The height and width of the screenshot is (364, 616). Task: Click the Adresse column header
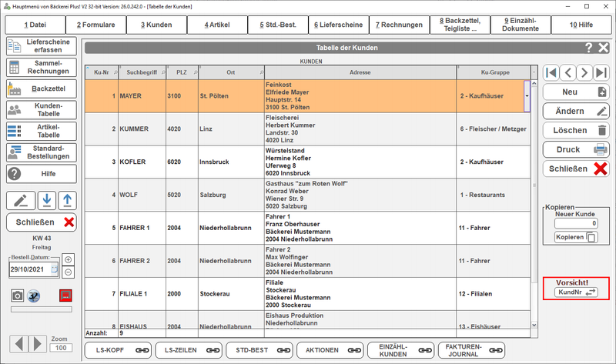pos(360,72)
